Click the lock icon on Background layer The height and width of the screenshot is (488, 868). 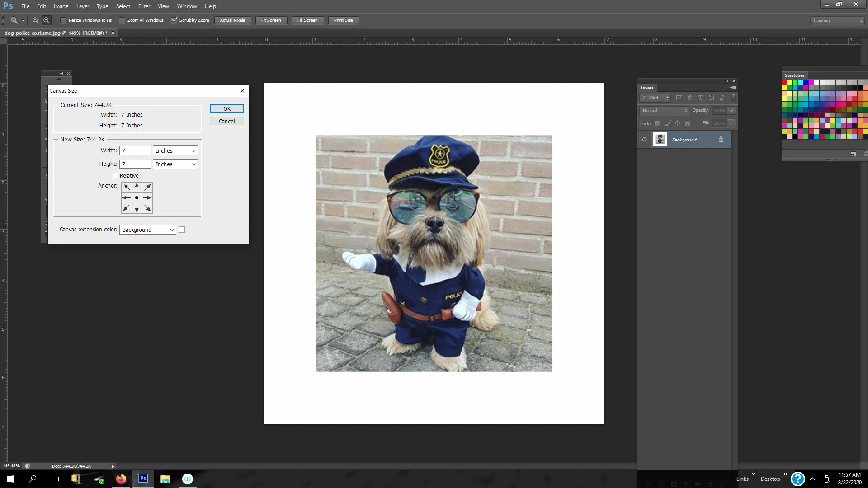coord(721,140)
